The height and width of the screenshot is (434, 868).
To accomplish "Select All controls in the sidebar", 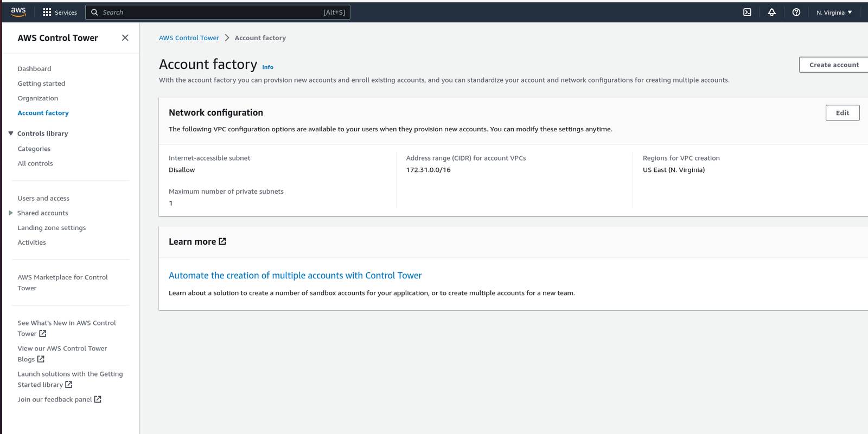I will click(x=35, y=163).
